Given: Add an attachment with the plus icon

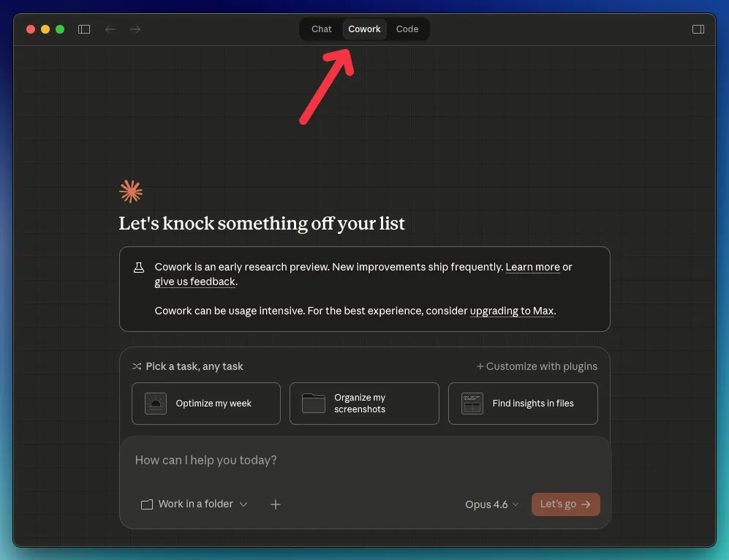Looking at the screenshot, I should pyautogui.click(x=275, y=504).
